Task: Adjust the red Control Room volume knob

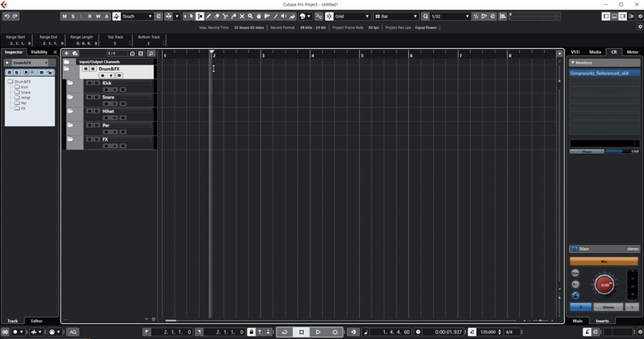Action: pos(604,284)
